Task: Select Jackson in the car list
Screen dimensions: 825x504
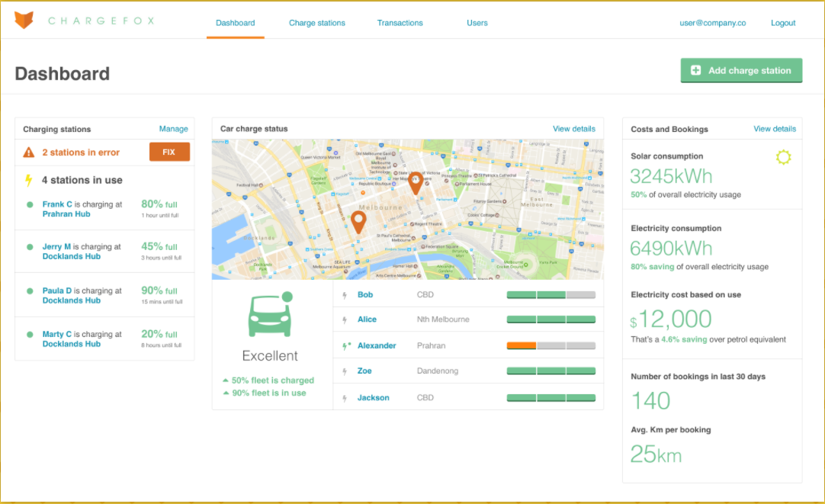Action: [374, 398]
